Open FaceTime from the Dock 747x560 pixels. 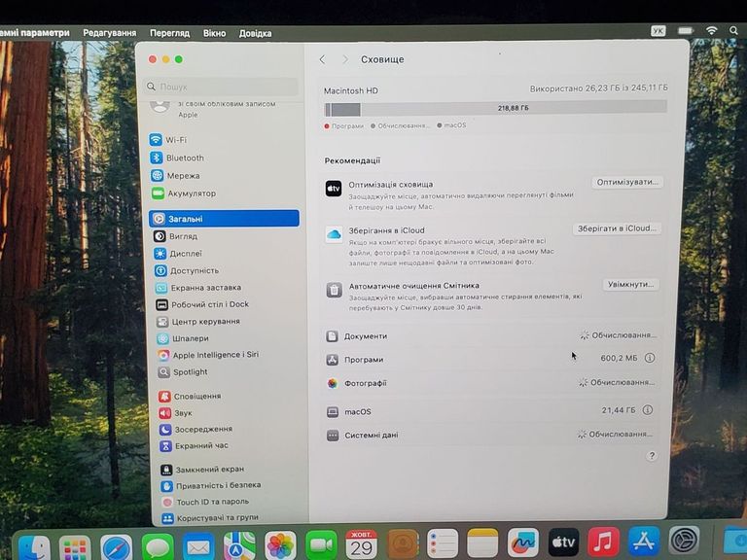[322, 544]
